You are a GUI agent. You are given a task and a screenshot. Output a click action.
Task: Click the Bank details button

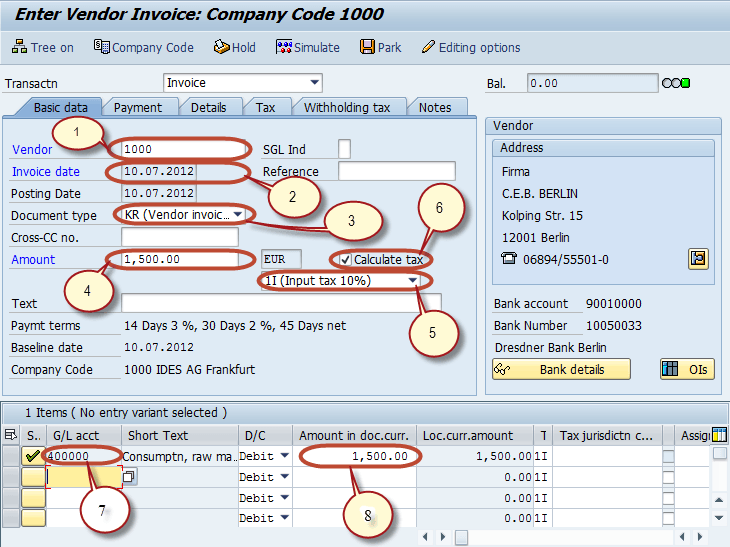tap(562, 369)
